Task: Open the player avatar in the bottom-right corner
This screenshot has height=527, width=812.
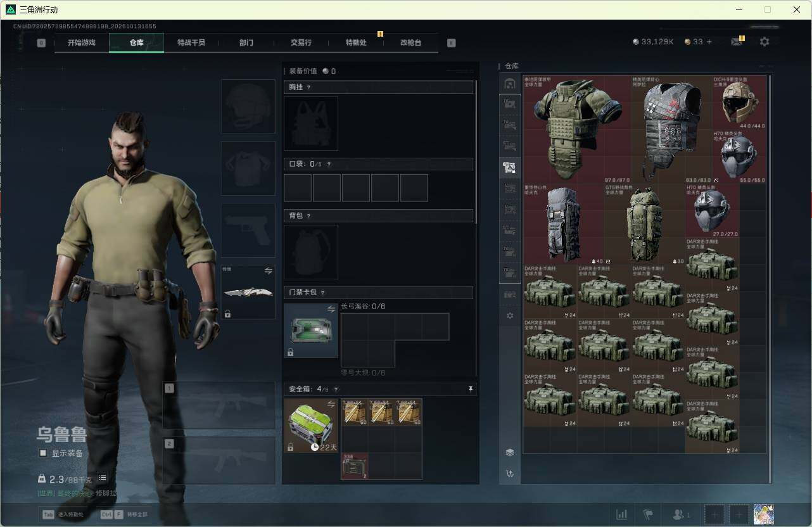Action: pos(764,514)
